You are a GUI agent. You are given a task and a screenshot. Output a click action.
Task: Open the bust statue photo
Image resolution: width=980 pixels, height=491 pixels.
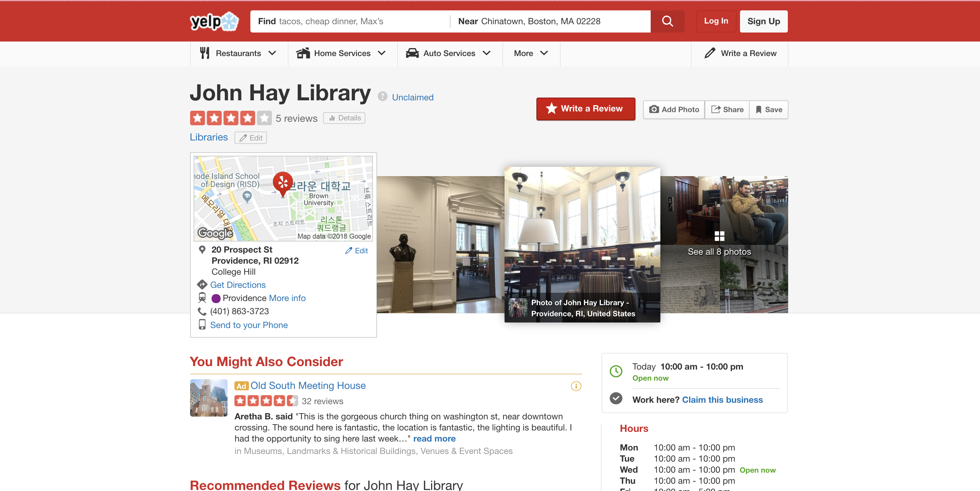point(440,244)
